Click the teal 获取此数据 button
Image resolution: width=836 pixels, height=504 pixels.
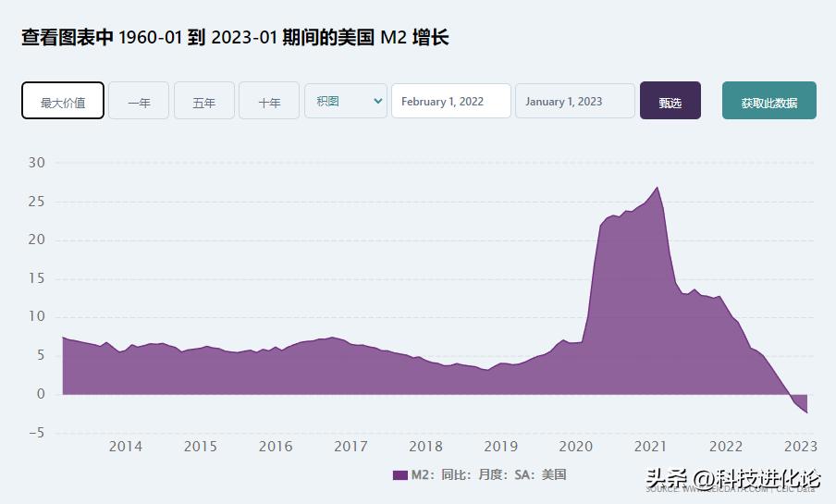coord(768,101)
